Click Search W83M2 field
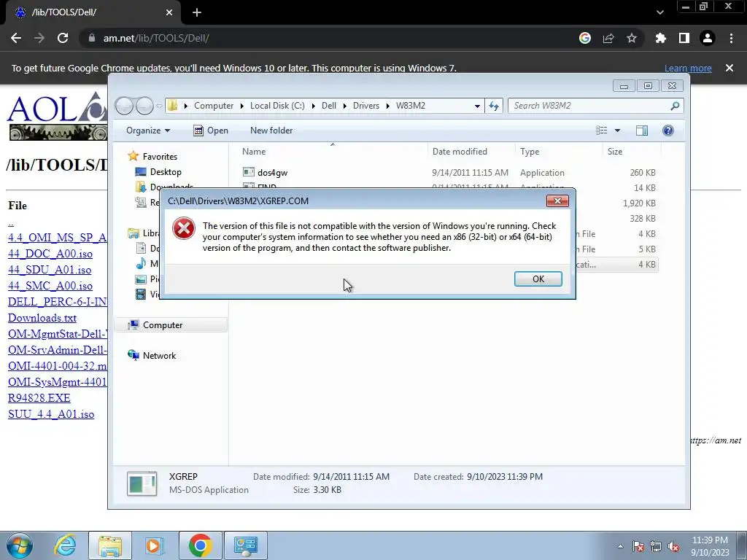The image size is (747, 560). tap(595, 106)
